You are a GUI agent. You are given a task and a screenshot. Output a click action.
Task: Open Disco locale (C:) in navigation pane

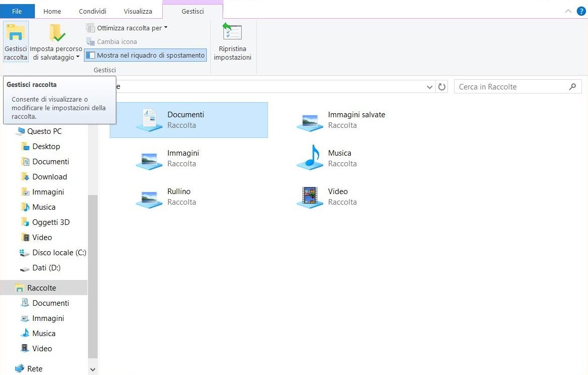click(x=59, y=253)
